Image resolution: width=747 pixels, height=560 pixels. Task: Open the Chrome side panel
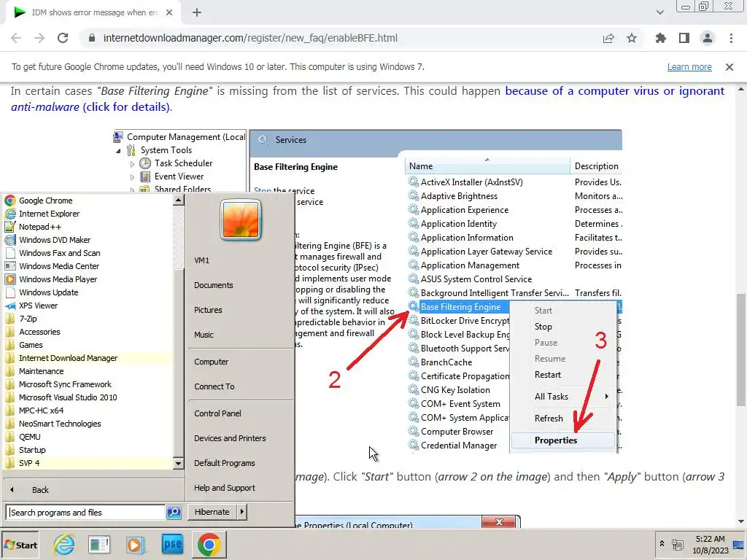click(684, 38)
